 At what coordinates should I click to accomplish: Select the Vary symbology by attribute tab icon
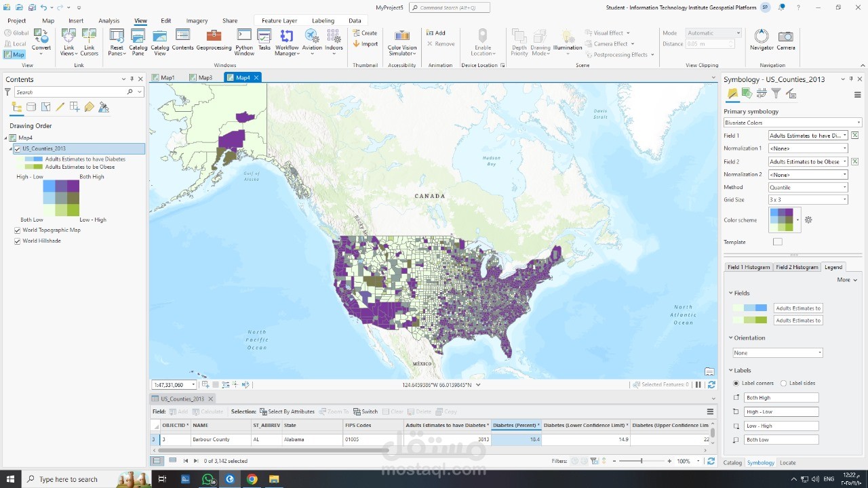click(747, 94)
